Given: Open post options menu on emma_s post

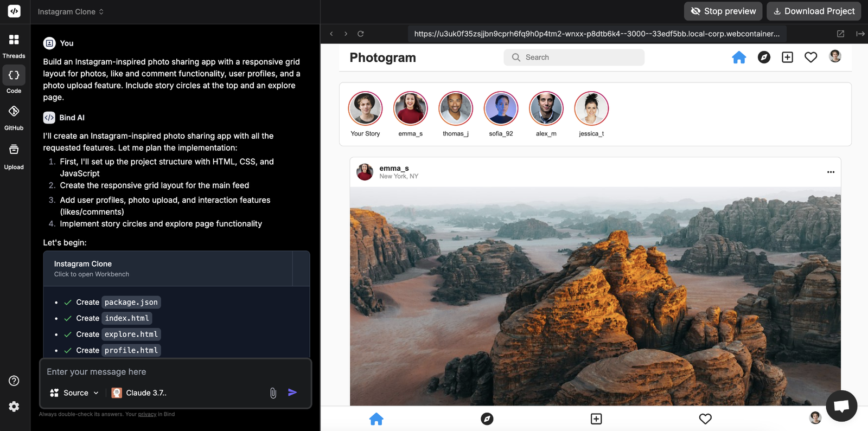Looking at the screenshot, I should tap(830, 172).
